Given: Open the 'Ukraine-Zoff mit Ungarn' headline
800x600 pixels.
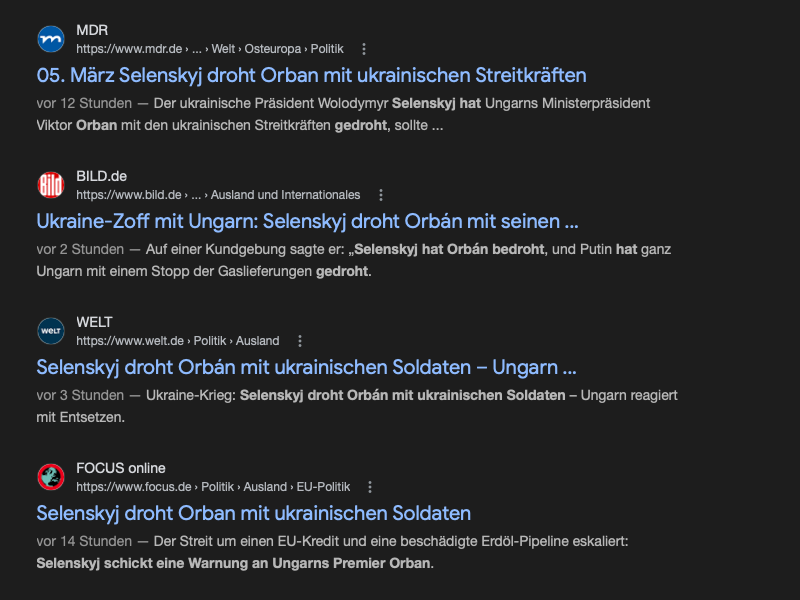Looking at the screenshot, I should pyautogui.click(x=307, y=221).
